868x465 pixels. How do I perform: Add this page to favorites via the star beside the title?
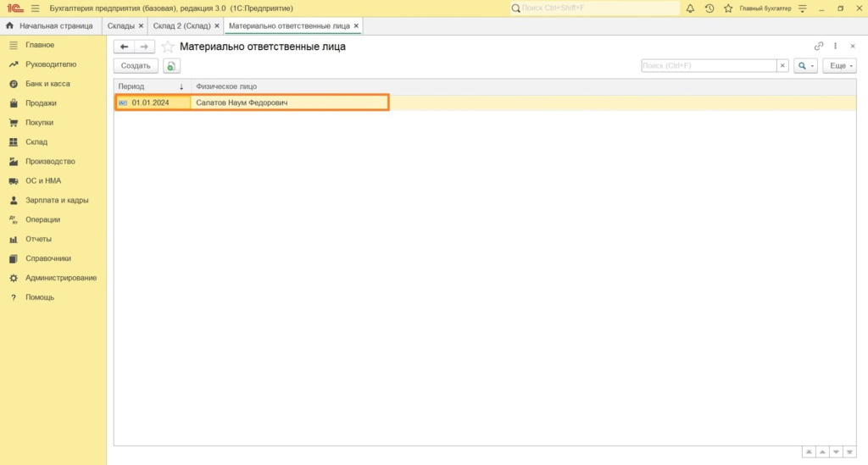pyautogui.click(x=168, y=47)
